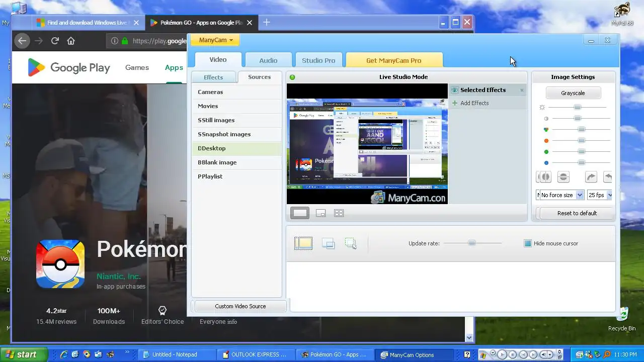
Task: Pick the capture application window icon
Action: [x=328, y=243]
